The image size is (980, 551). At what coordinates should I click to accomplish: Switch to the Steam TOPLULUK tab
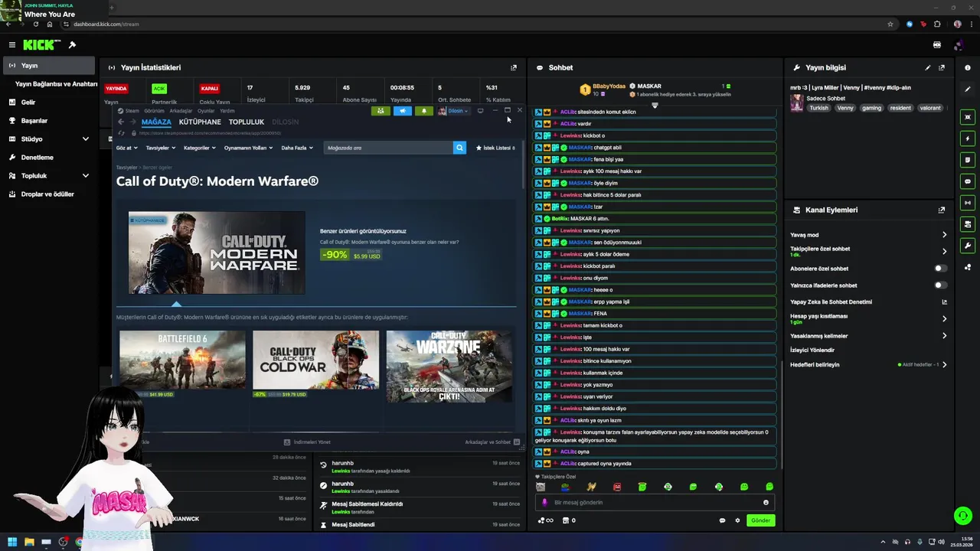247,122
